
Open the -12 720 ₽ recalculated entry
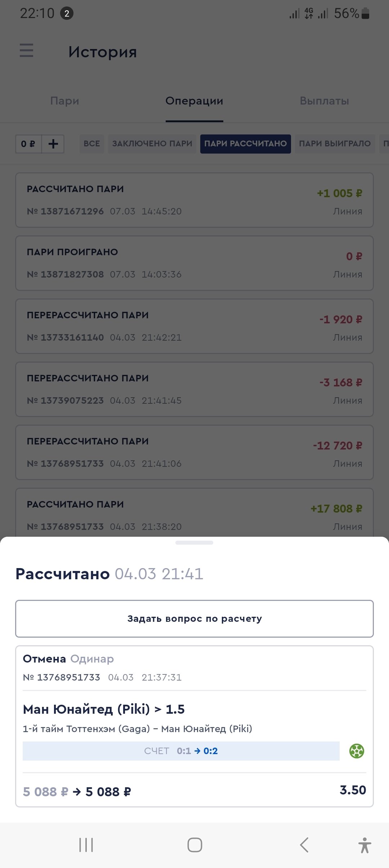pyautogui.click(x=194, y=452)
